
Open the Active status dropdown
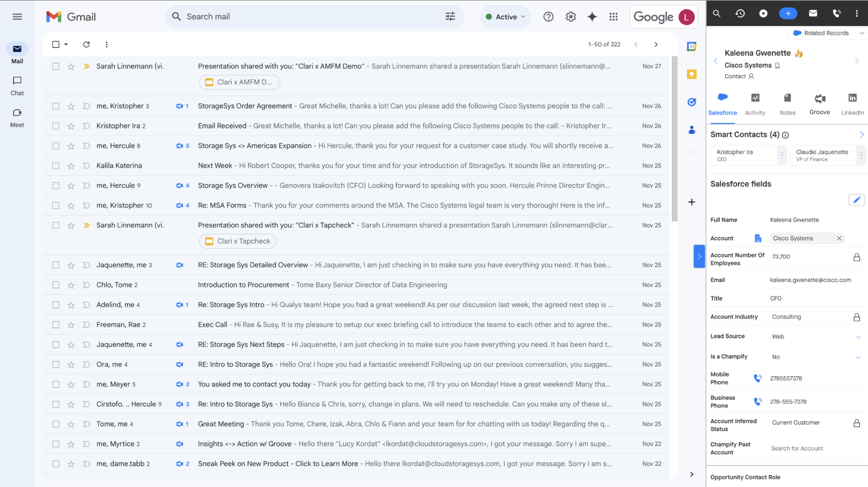click(505, 16)
